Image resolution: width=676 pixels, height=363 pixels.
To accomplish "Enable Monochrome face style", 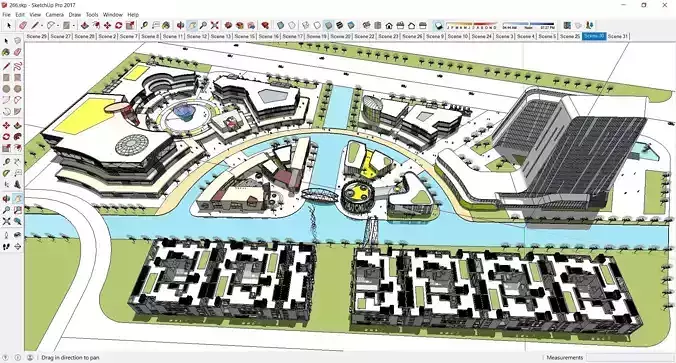I will click(x=351, y=25).
